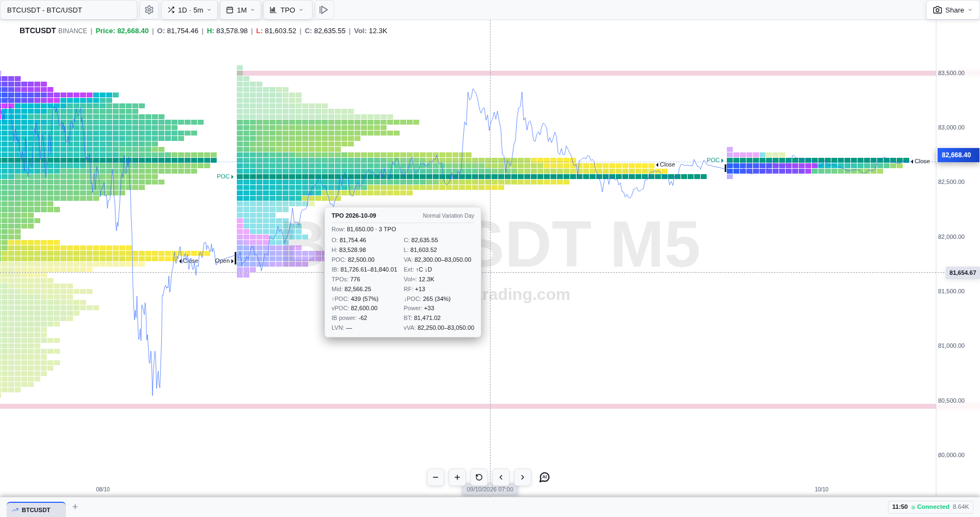Viewport: 980px width, 517px height.
Task: Click the 80,000.00 price axis label
Action: click(x=951, y=455)
